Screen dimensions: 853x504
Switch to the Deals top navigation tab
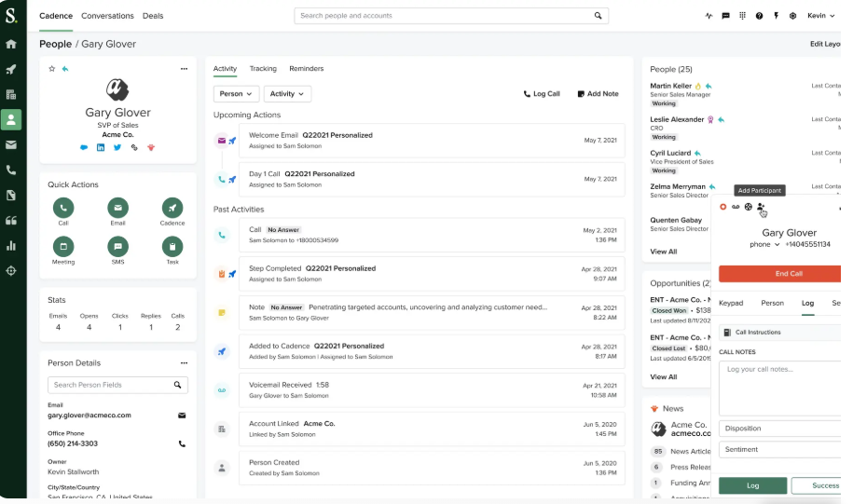click(x=153, y=16)
